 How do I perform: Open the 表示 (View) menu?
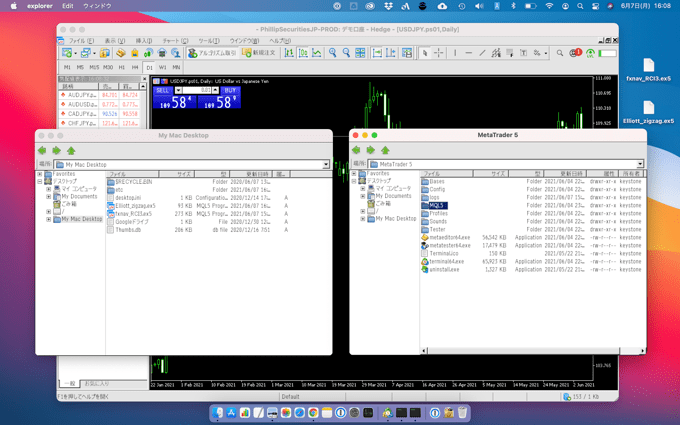[114, 41]
